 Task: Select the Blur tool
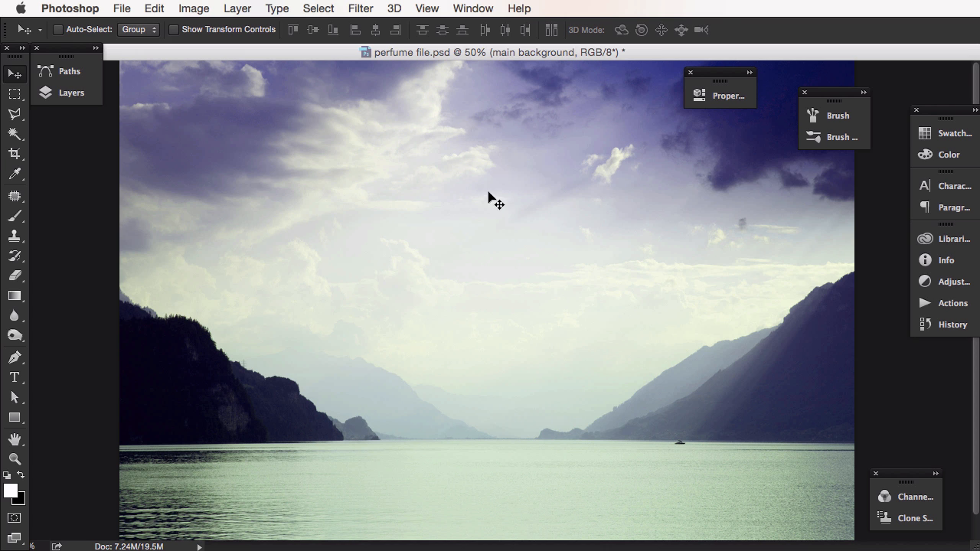click(15, 315)
